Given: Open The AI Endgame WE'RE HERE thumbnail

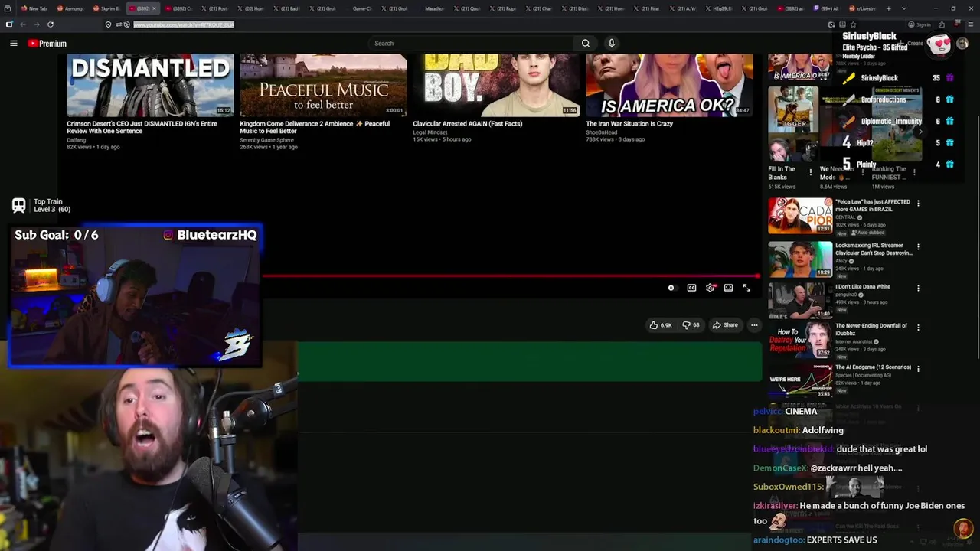Looking at the screenshot, I should 800,380.
